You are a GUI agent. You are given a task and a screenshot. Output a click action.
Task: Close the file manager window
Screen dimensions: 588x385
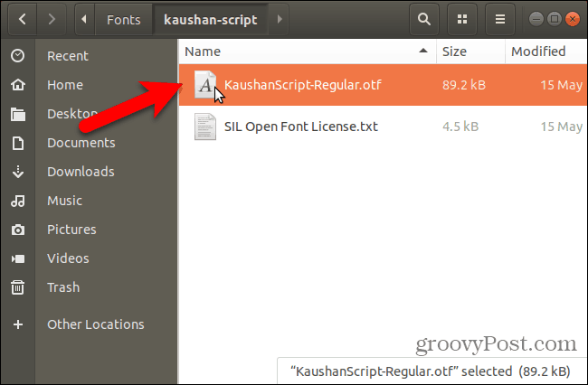[573, 19]
